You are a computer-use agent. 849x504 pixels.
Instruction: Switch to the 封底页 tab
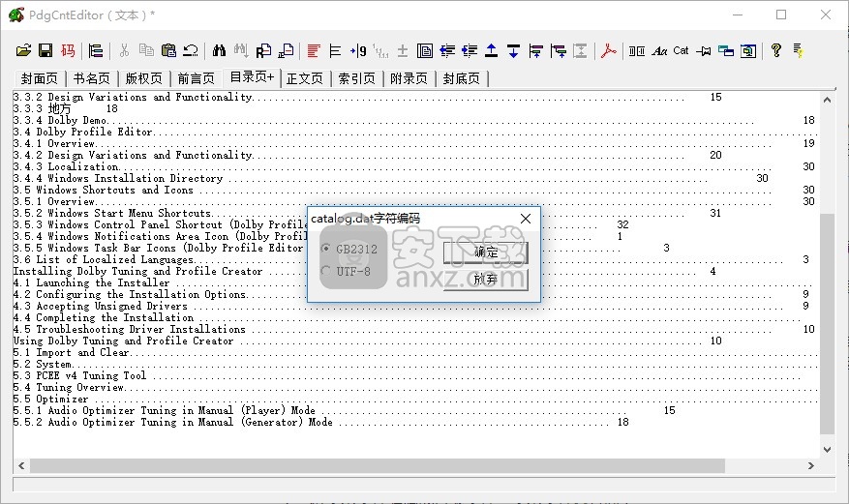(x=462, y=79)
